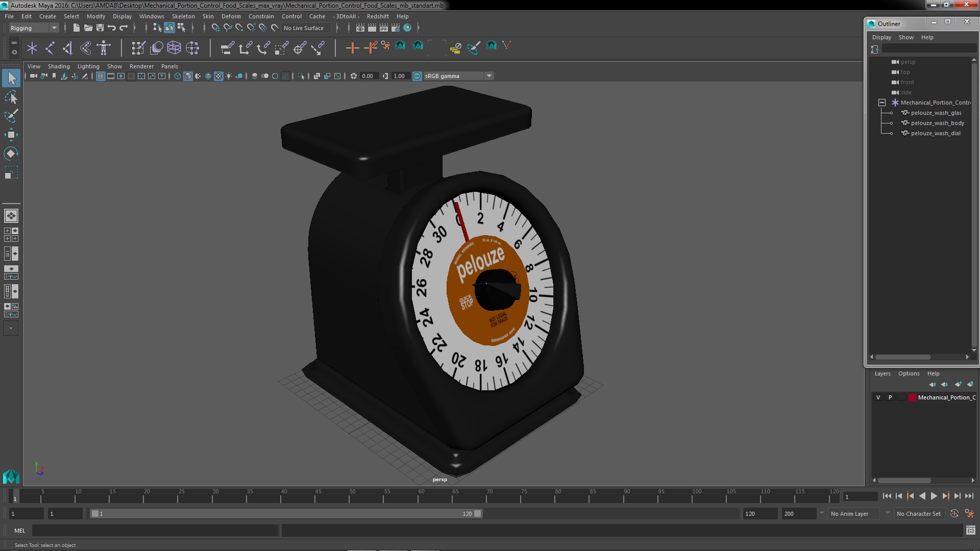
Task: Open the viewport Lighting menu
Action: coord(88,66)
